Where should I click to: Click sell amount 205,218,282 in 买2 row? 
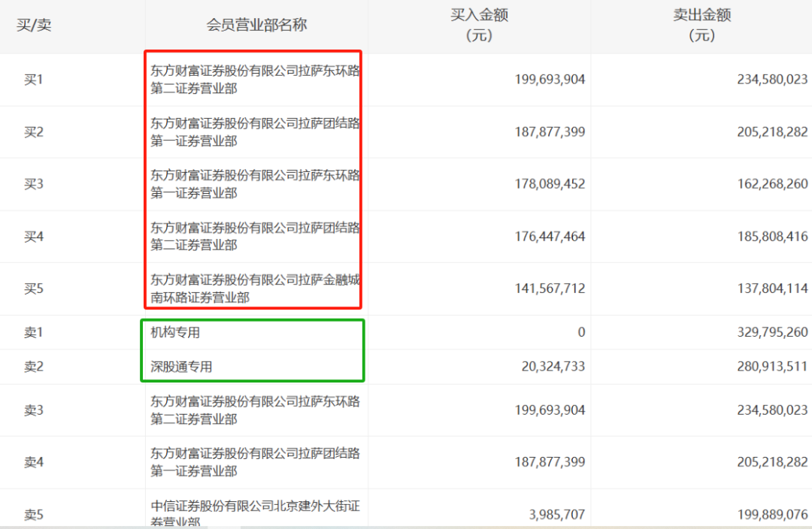[x=772, y=132]
